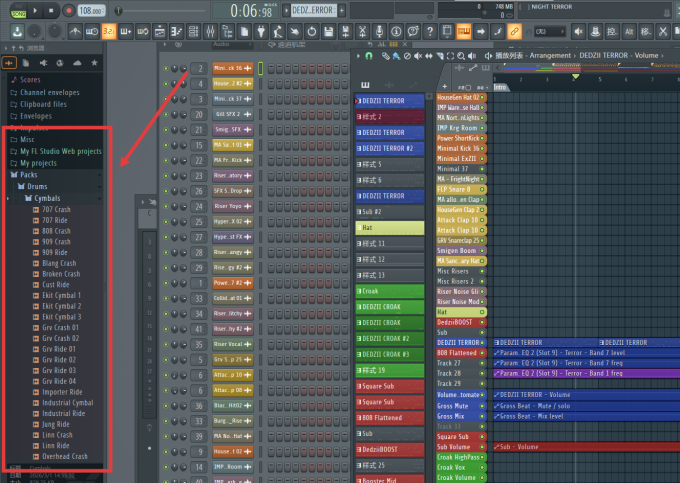The width and height of the screenshot is (680, 483).
Task: Toggle wait for input before recording
Action: click(x=92, y=31)
